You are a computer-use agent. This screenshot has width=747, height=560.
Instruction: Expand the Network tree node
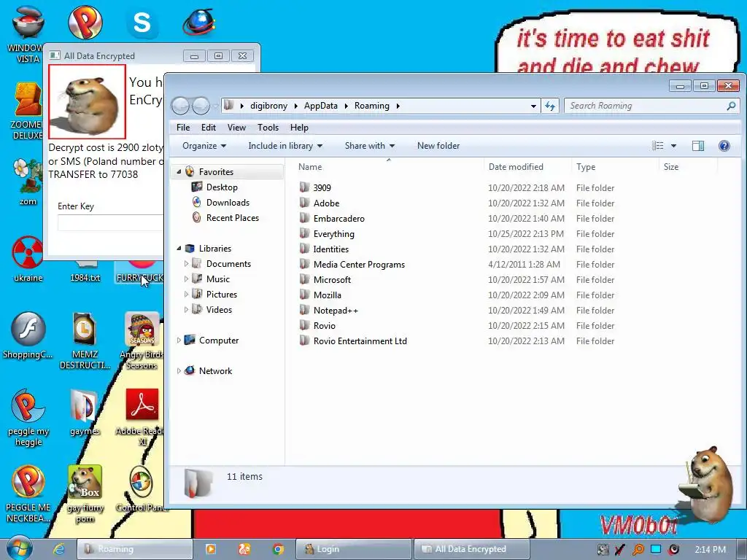pos(179,370)
